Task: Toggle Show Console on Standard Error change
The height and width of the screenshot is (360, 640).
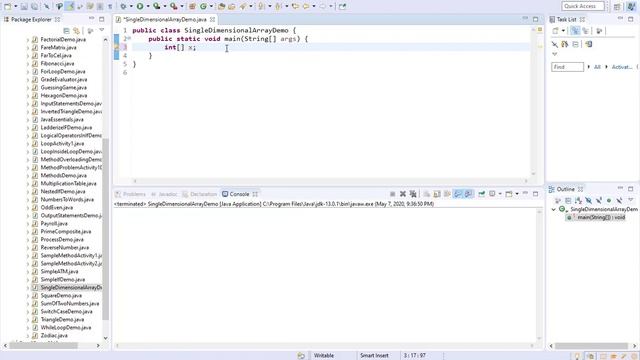Action: point(468,194)
